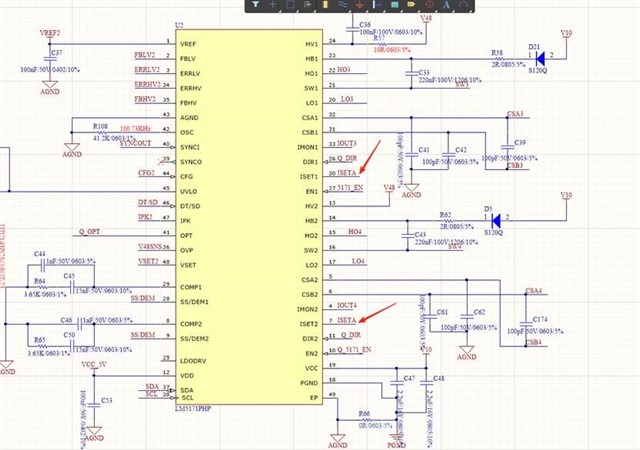Select the ERRLV2 net label
This screenshot has height=450, width=640.
pos(147,70)
